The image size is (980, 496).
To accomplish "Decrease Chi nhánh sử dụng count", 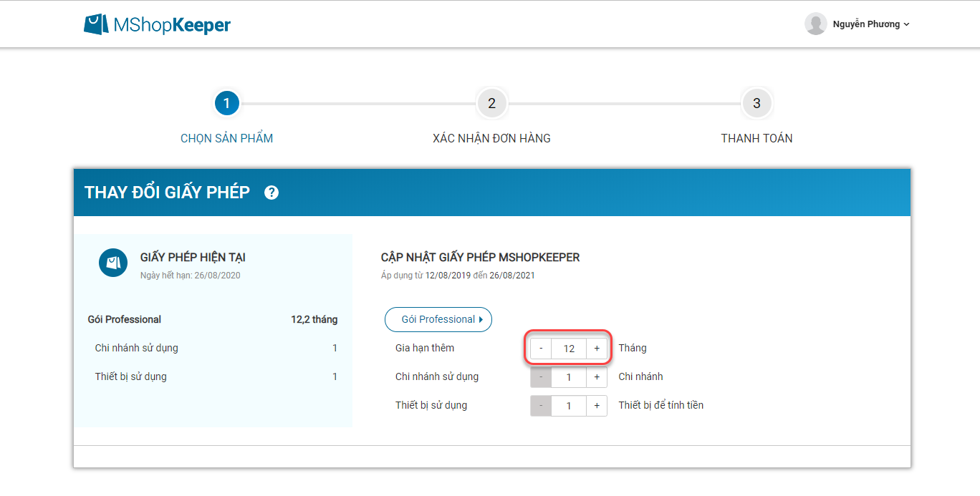I will click(541, 377).
